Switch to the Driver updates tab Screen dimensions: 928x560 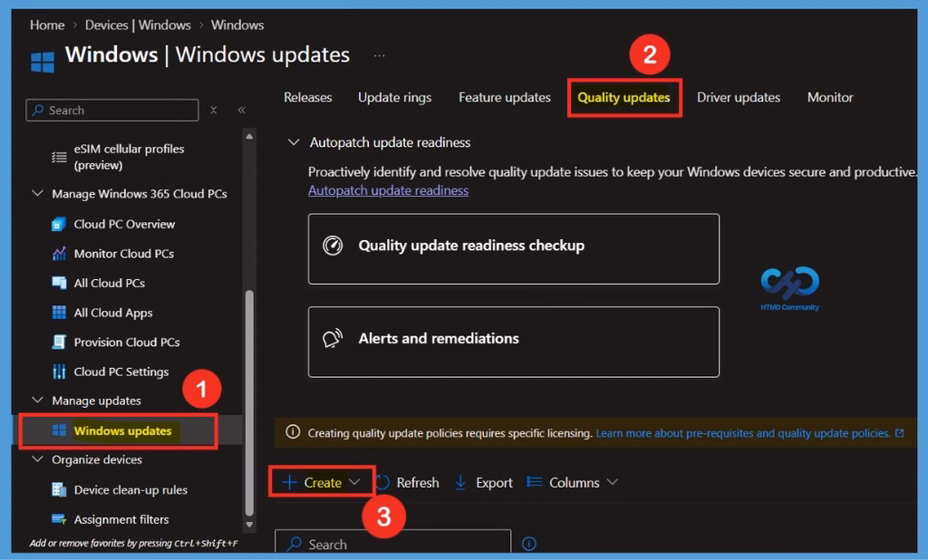pos(739,98)
